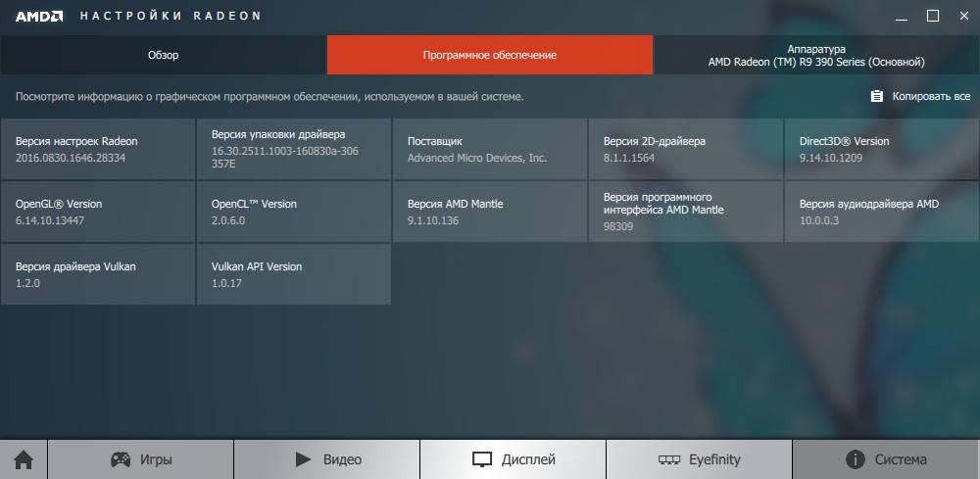
Task: Click the multi-monitor Eyefinity icon
Action: 669,459
